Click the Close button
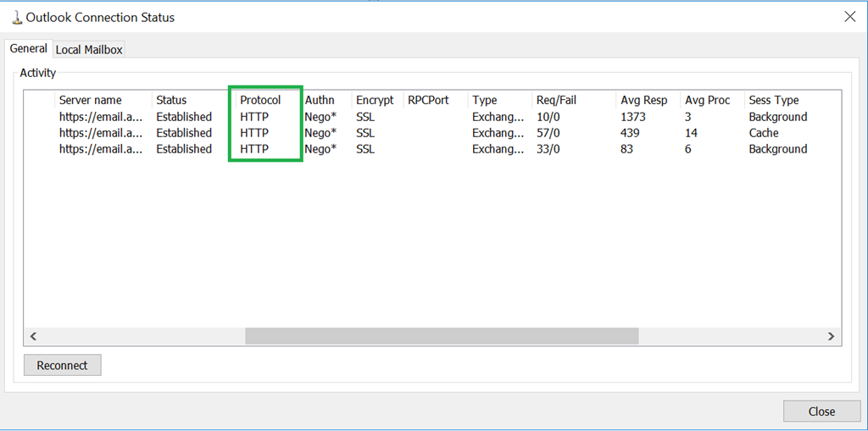 [x=821, y=411]
